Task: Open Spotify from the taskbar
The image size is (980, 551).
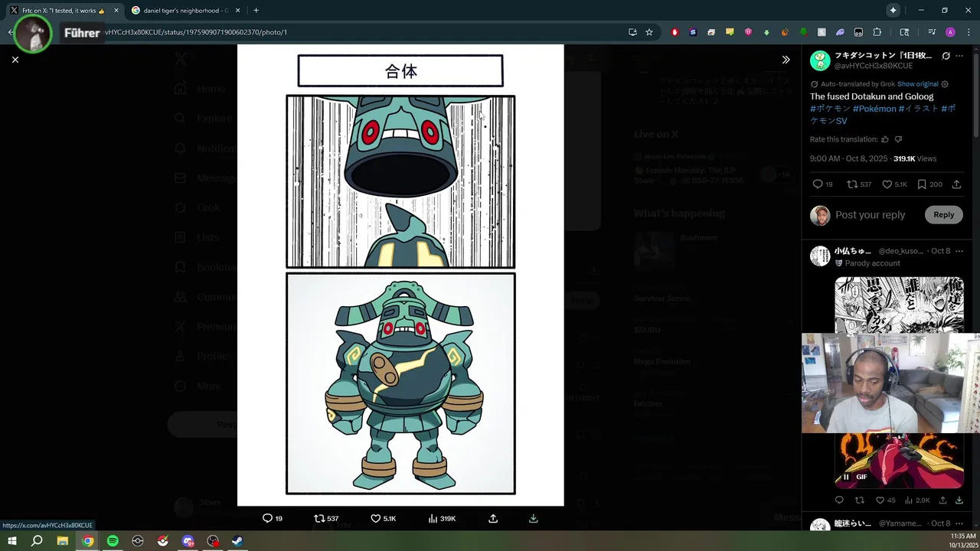Action: 113,541
